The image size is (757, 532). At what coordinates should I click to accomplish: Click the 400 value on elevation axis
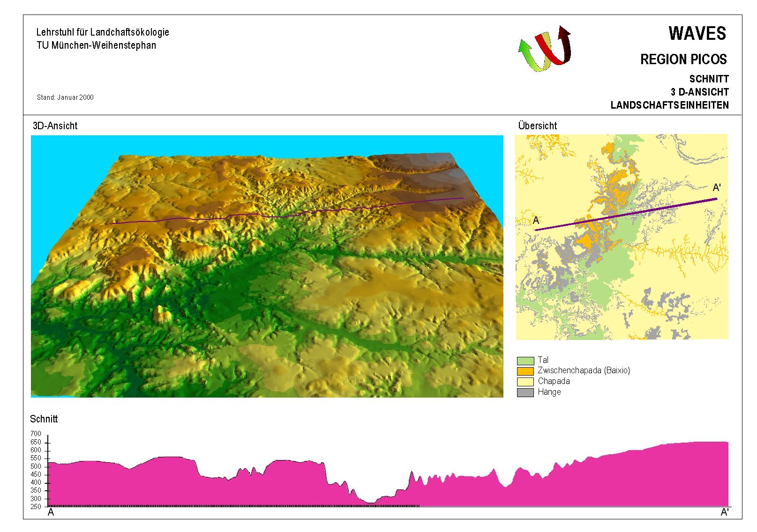click(36, 482)
